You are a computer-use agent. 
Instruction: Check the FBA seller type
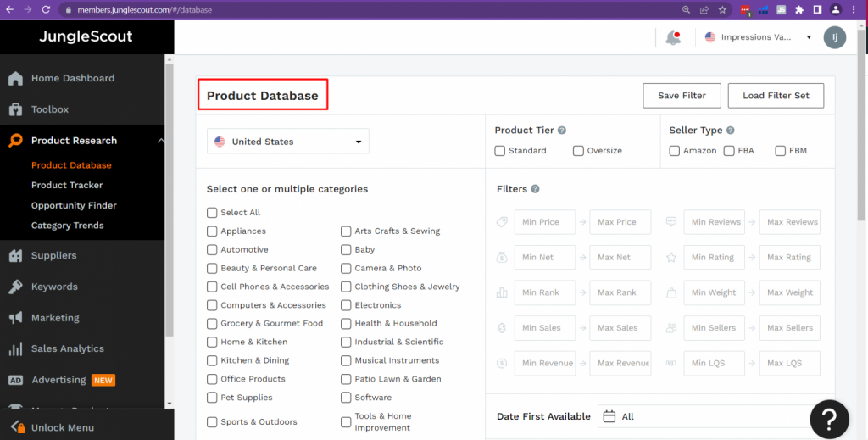[x=729, y=151]
